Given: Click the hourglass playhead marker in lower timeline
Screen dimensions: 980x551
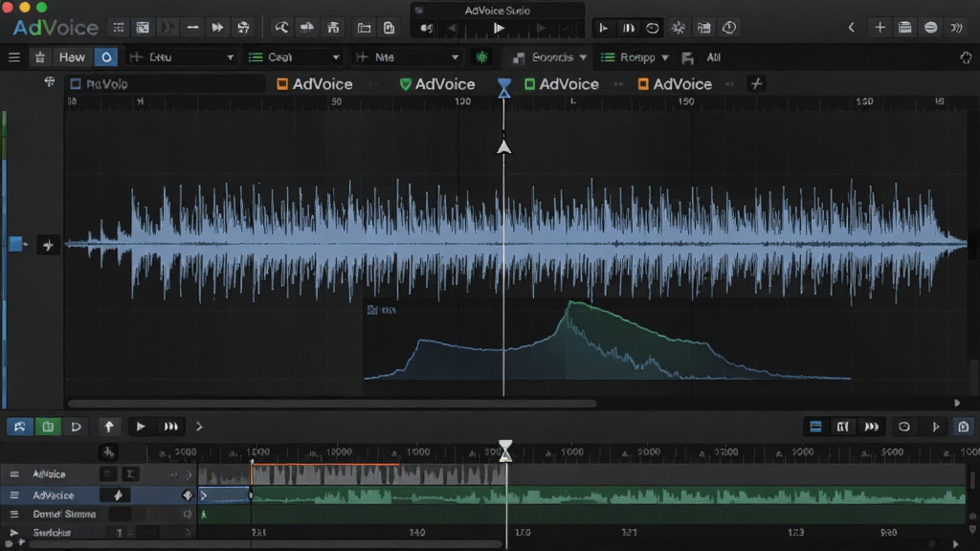Looking at the screenshot, I should click(505, 452).
